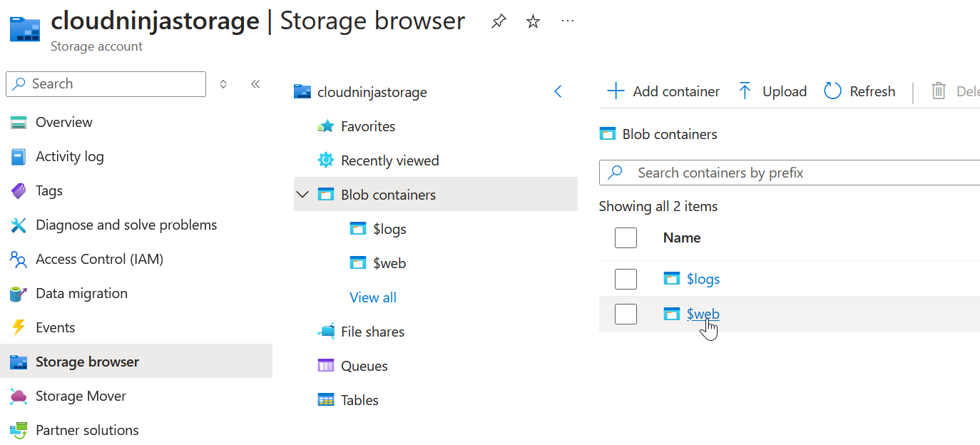Image resolution: width=980 pixels, height=445 pixels.
Task: Collapse the Blob containers tree node
Action: pyautogui.click(x=302, y=194)
